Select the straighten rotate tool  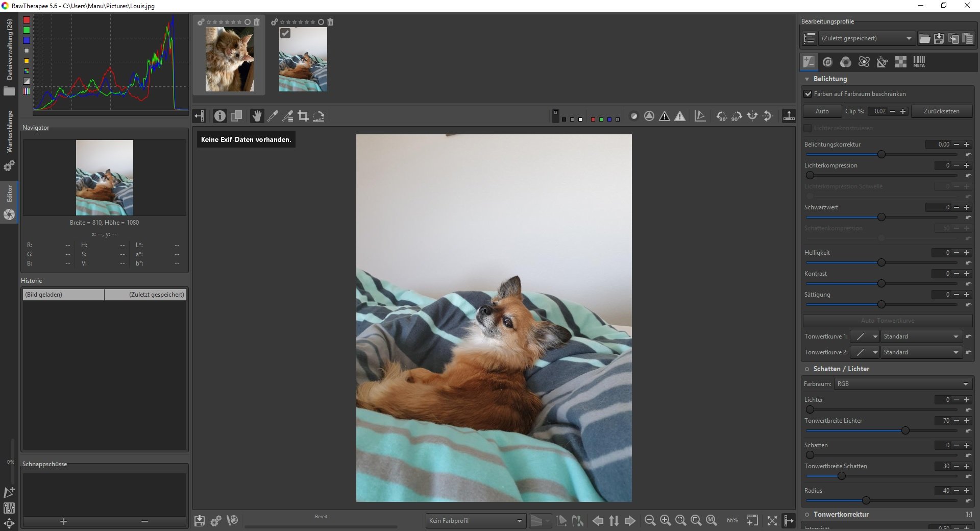(319, 116)
